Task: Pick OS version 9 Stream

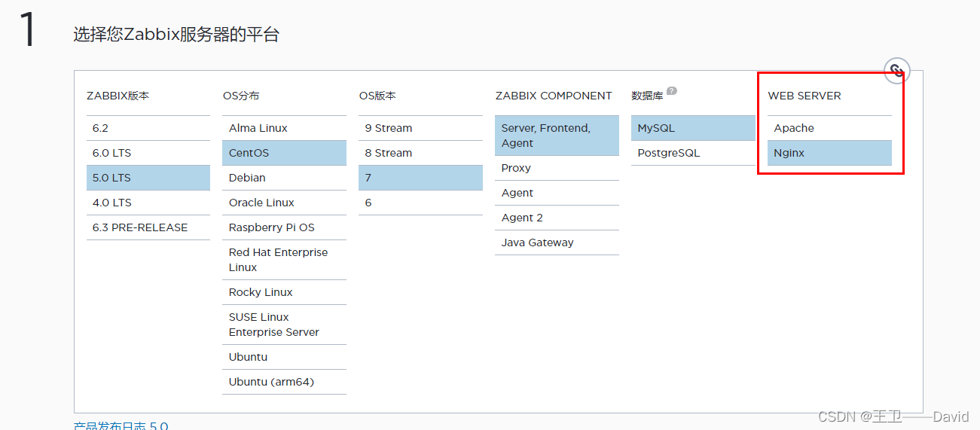Action: 420,128
